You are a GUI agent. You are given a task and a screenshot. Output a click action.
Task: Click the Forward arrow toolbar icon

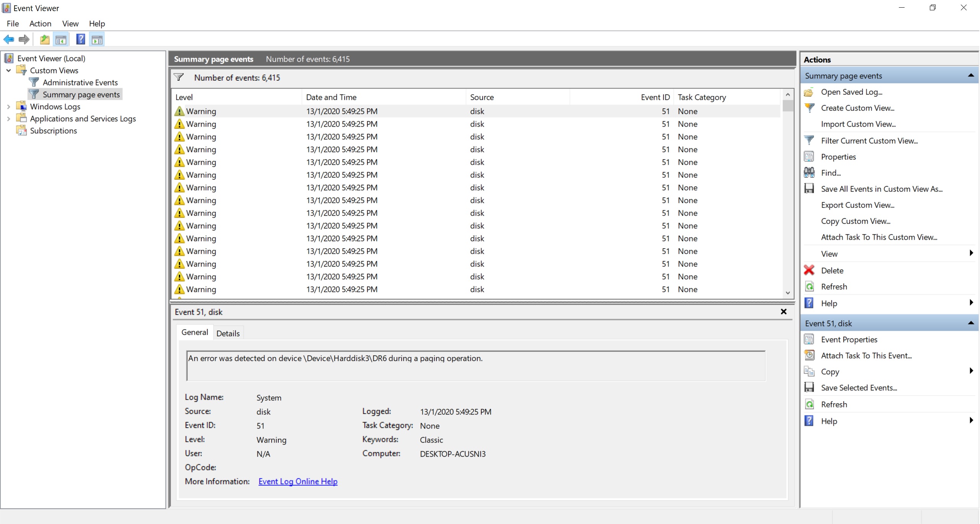(x=24, y=39)
